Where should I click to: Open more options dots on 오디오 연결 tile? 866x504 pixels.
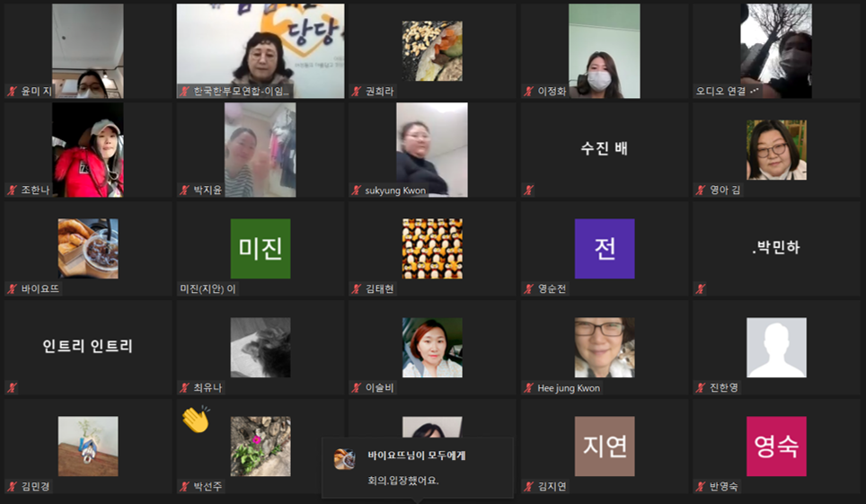point(755,91)
